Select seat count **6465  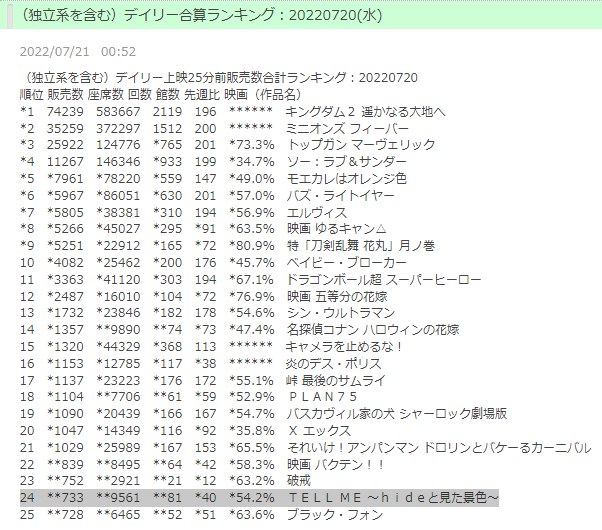118,515
